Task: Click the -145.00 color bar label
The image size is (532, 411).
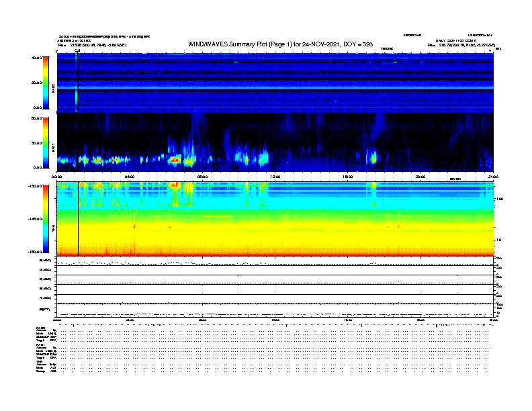Action: (x=36, y=219)
